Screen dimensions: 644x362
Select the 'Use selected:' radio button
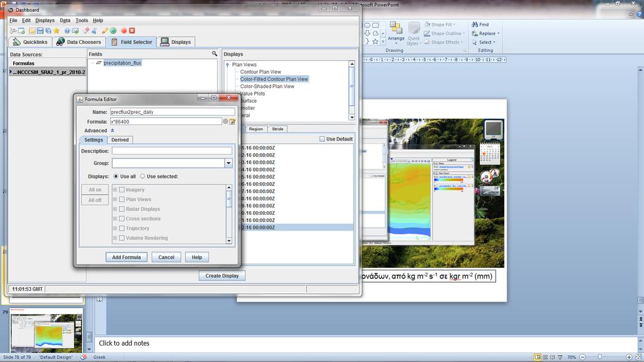click(x=143, y=177)
